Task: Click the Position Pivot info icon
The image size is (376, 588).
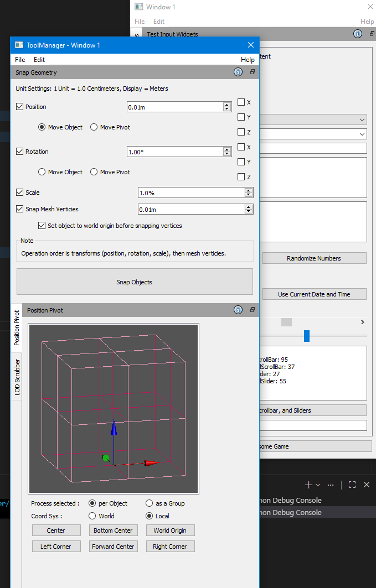Action: point(238,310)
